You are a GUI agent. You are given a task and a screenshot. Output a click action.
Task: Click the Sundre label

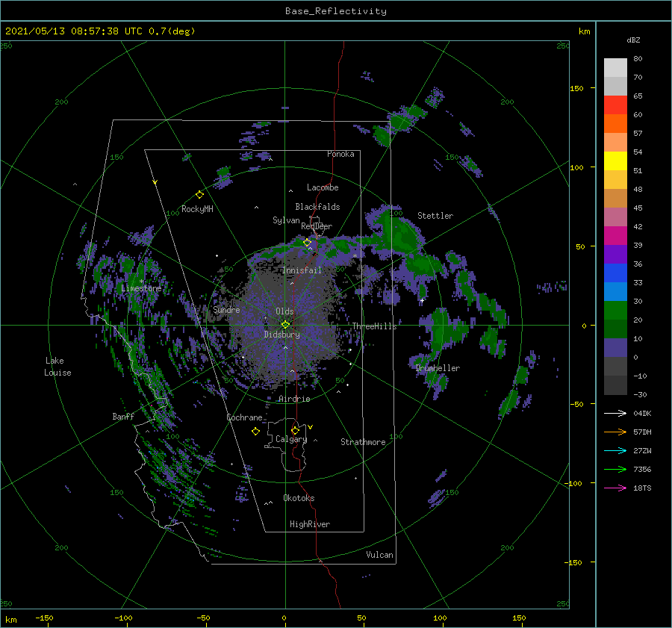tap(226, 309)
